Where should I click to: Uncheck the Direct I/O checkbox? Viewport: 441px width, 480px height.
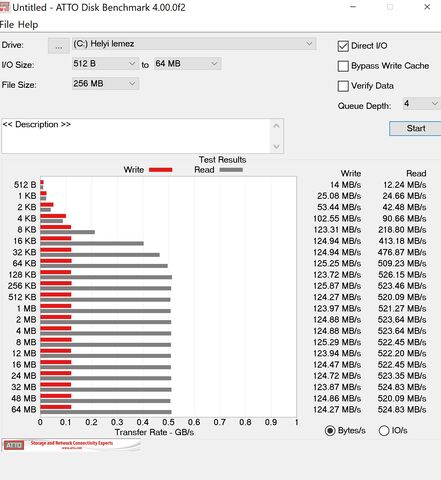tap(343, 46)
